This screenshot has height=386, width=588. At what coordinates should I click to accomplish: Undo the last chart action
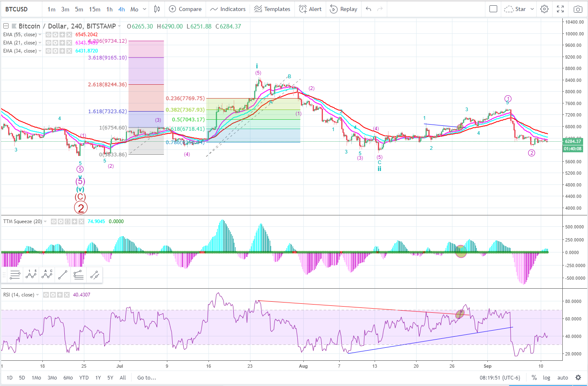click(x=369, y=9)
